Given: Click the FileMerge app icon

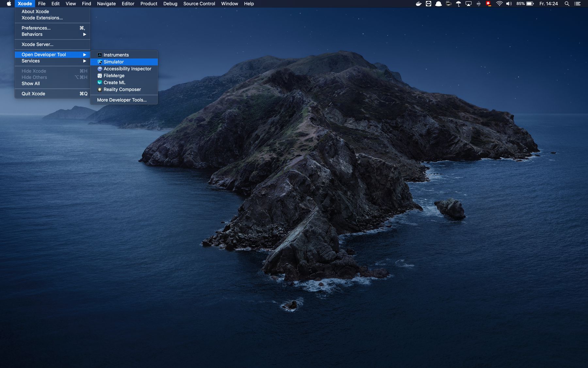Looking at the screenshot, I should coord(100,76).
